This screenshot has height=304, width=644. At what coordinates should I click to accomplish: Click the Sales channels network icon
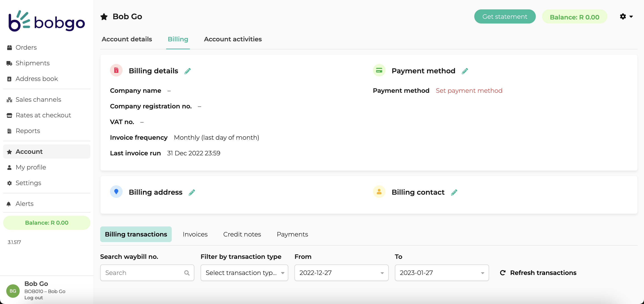pos(9,100)
